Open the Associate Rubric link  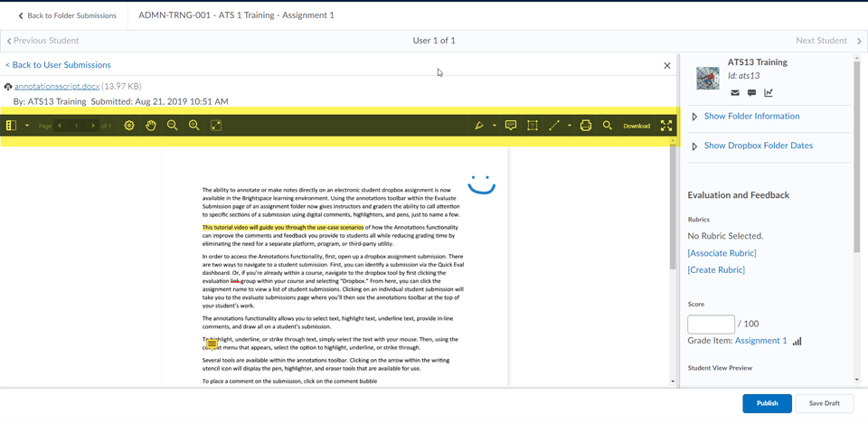722,253
